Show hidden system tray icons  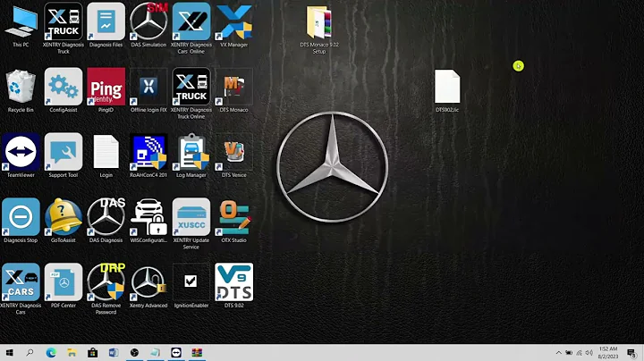[x=558, y=353]
